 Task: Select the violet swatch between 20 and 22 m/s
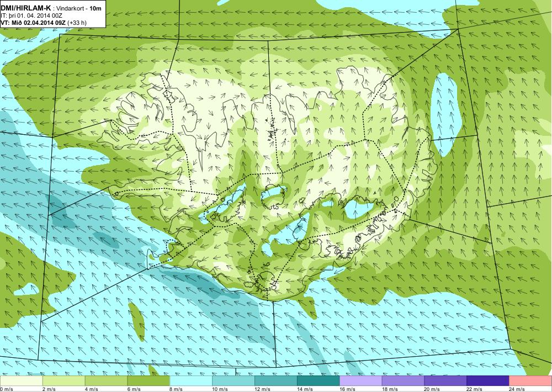pos(445,381)
